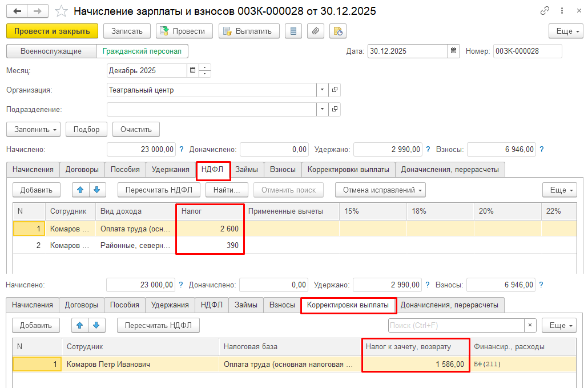Open the Организация record in new form
The width and height of the screenshot is (588, 388).
(335, 90)
